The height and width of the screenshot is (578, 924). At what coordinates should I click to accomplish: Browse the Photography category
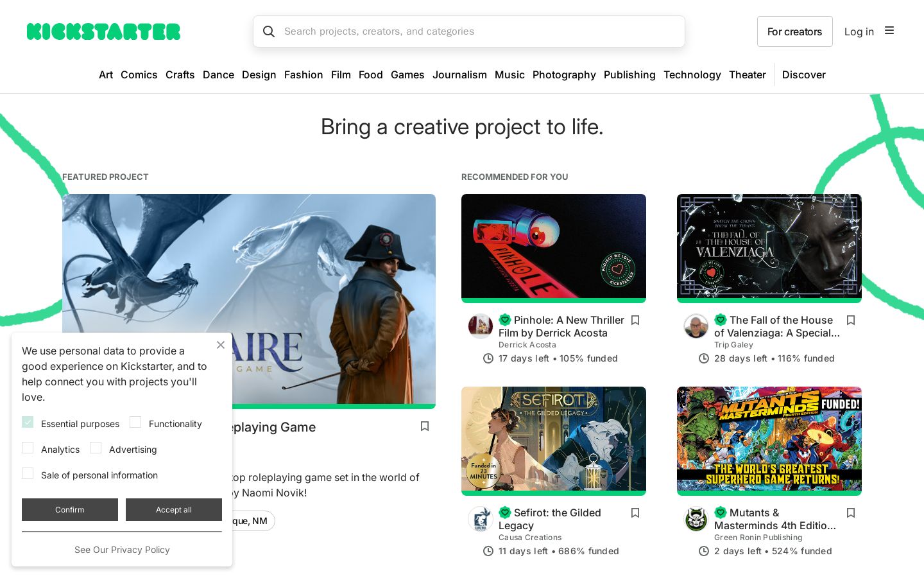pyautogui.click(x=564, y=74)
